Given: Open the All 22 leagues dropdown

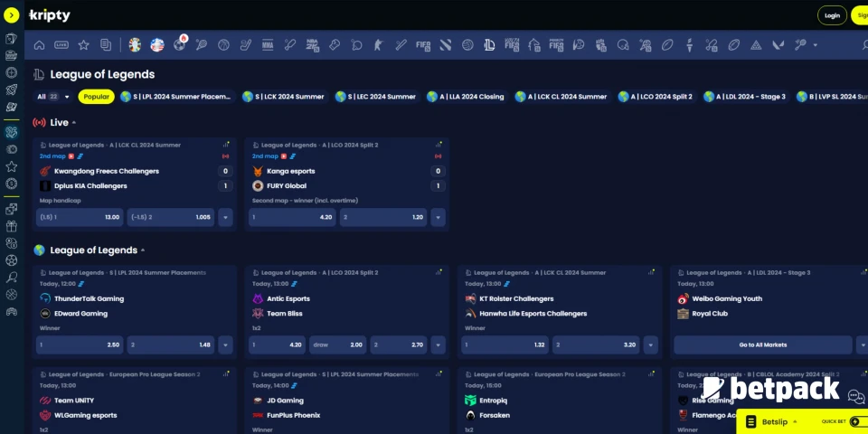Looking at the screenshot, I should coord(52,97).
